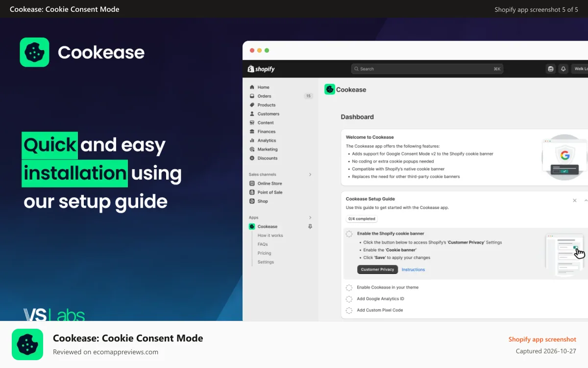Open Orders menu item
This screenshot has height=368, width=588.
click(265, 96)
